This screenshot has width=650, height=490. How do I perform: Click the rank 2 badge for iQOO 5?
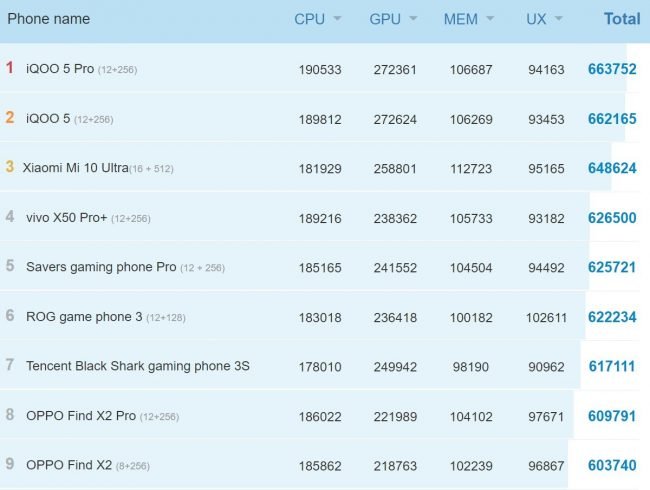coord(10,118)
